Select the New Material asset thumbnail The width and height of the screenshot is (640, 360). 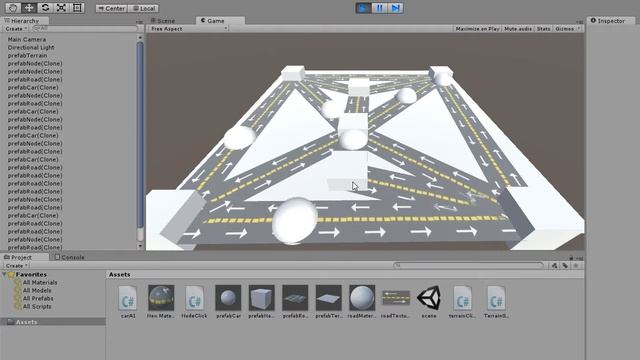(161, 302)
